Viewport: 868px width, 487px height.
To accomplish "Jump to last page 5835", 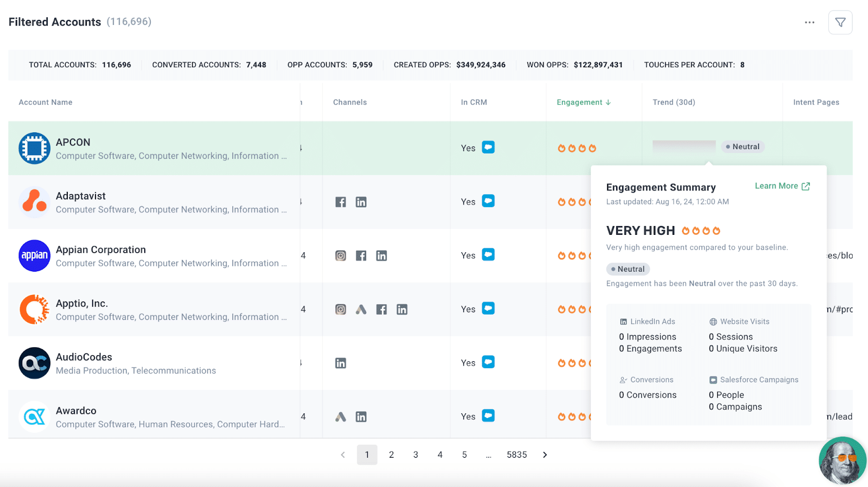I will click(517, 455).
